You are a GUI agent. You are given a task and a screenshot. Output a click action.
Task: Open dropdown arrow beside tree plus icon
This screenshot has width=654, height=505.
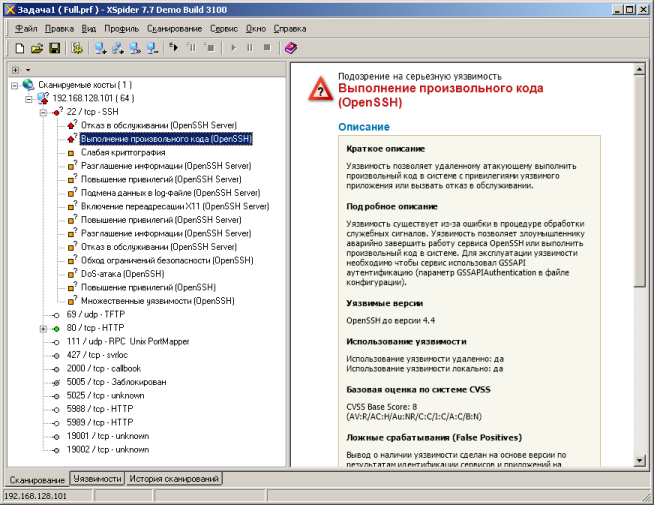click(28, 70)
